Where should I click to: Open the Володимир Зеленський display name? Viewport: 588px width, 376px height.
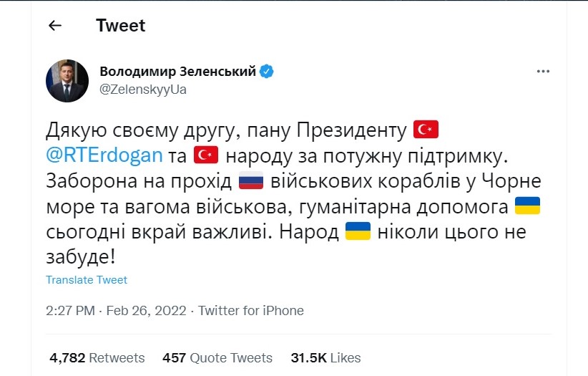pyautogui.click(x=178, y=72)
